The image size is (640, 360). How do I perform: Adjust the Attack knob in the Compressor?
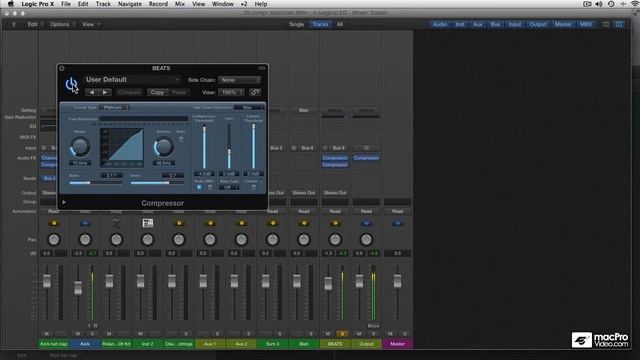coord(80,147)
